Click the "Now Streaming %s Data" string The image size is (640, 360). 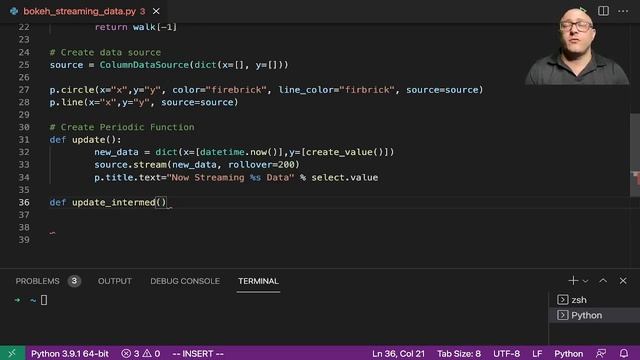point(231,178)
